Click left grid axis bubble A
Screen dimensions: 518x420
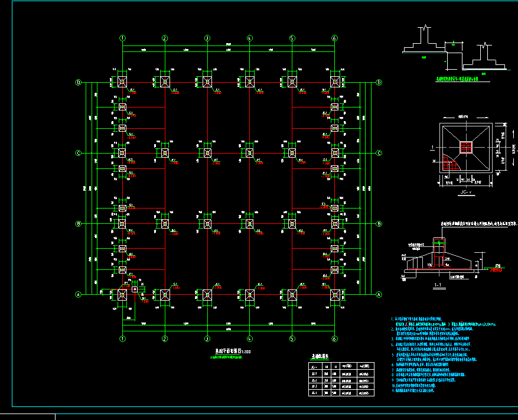[79, 294]
